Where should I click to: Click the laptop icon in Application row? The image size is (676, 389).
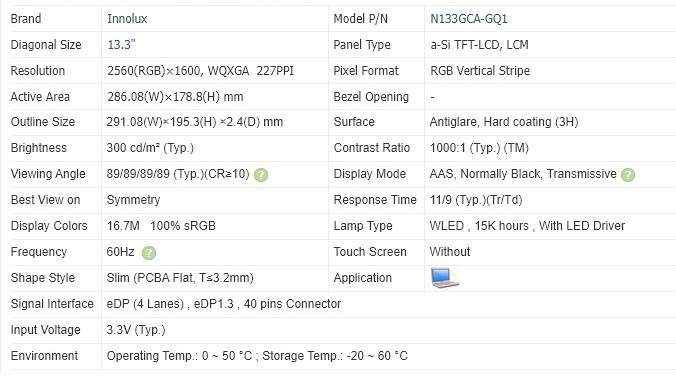click(x=444, y=278)
